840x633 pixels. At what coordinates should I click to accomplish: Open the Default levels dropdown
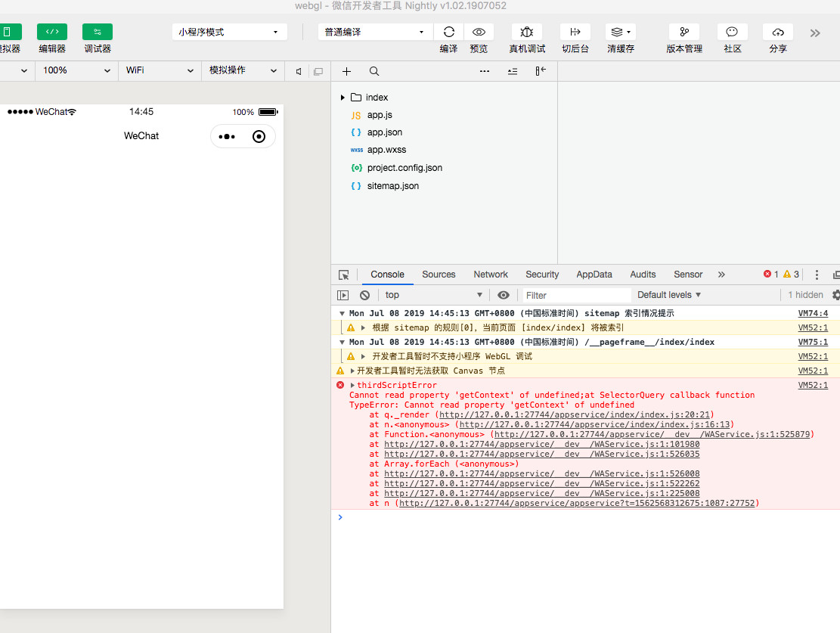pos(669,295)
